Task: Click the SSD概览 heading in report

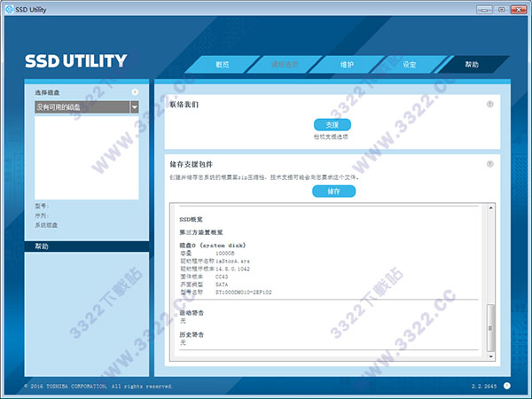Action: tap(191, 220)
